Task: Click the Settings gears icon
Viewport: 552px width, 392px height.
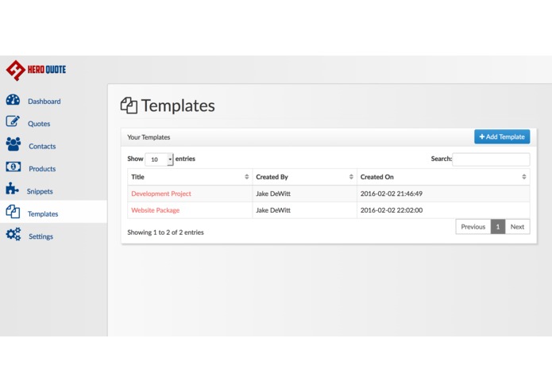Action: point(14,234)
